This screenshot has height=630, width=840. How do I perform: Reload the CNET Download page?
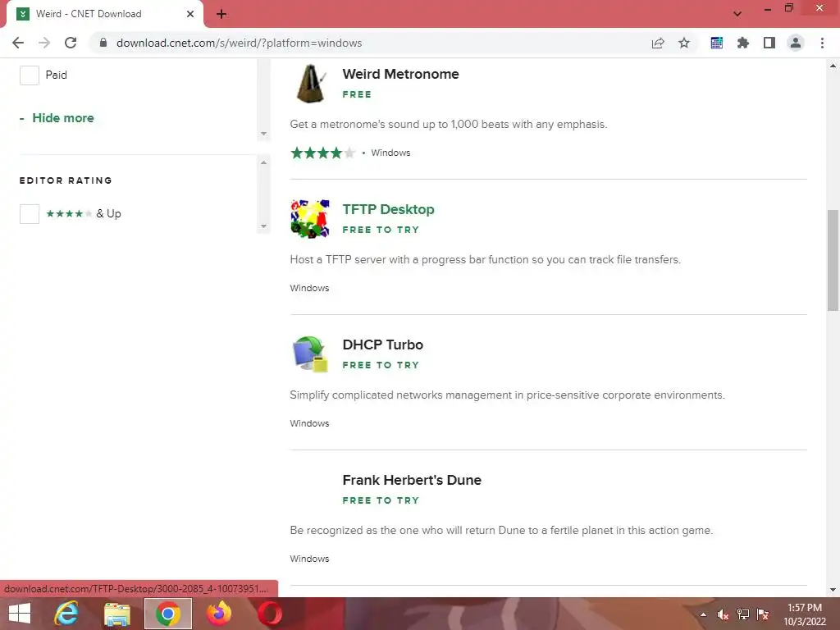pyautogui.click(x=71, y=43)
